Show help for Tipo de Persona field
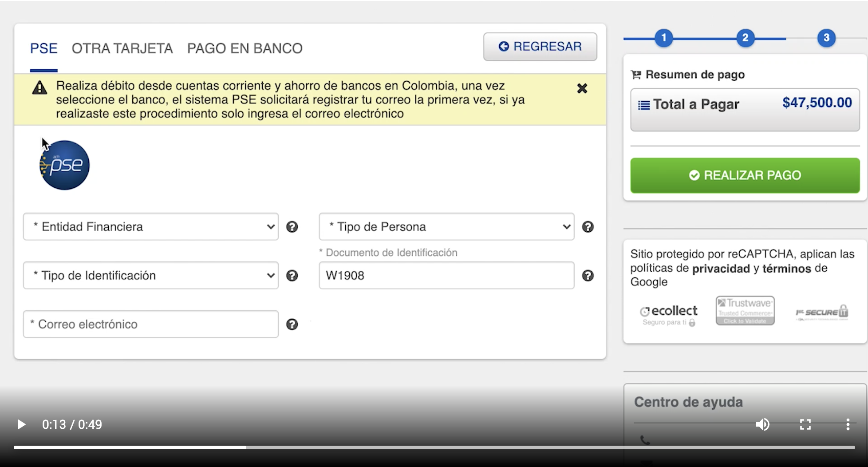868x467 pixels. [x=588, y=227]
